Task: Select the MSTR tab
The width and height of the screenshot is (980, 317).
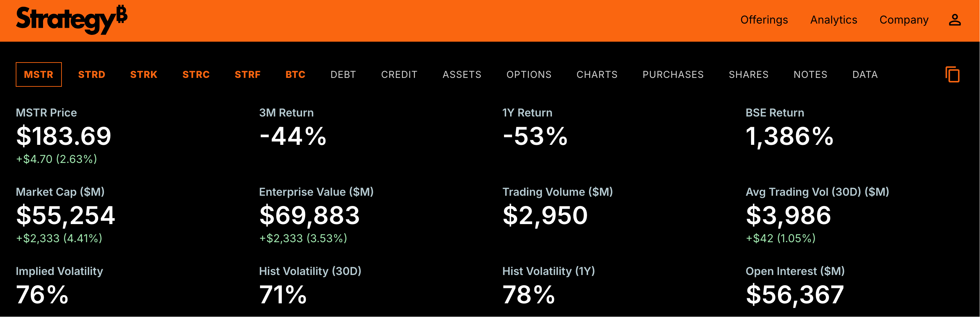Action: 39,74
